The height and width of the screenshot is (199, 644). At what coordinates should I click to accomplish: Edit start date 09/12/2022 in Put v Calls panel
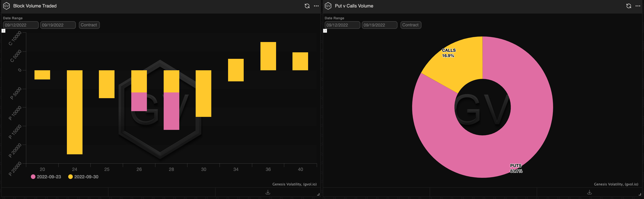point(342,25)
